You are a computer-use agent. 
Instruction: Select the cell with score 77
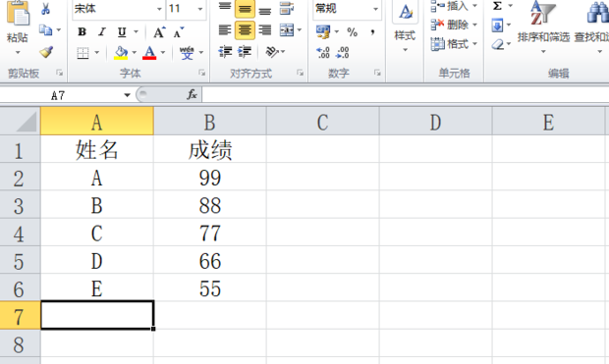point(210,233)
